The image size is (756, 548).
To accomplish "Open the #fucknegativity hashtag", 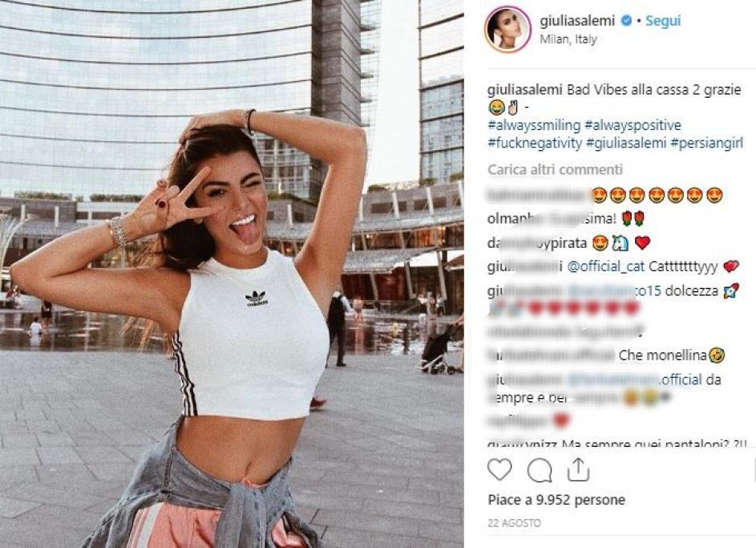I will tap(535, 144).
